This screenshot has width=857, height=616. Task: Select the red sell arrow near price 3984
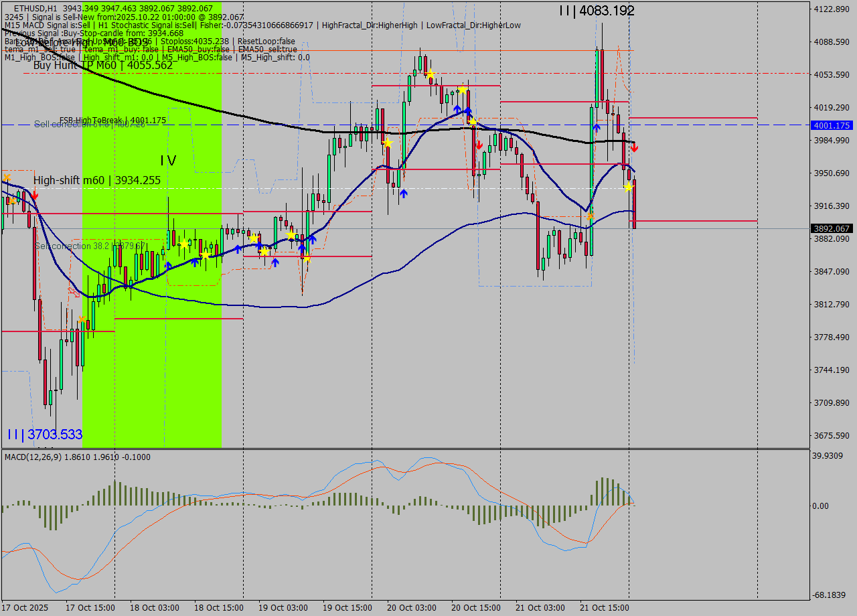(479, 146)
